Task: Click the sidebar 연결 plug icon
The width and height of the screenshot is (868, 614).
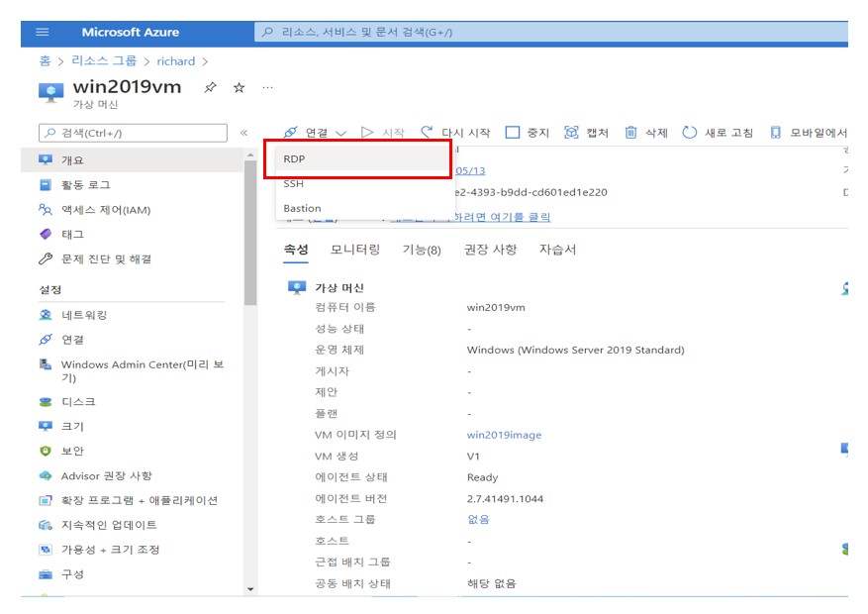Action: [x=46, y=340]
